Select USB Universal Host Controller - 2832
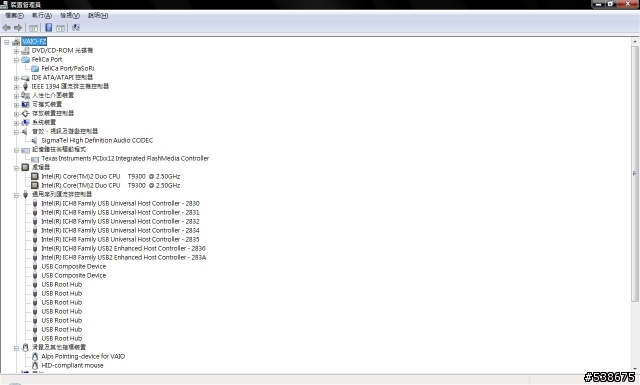The image size is (640, 385). pyautogui.click(x=120, y=221)
